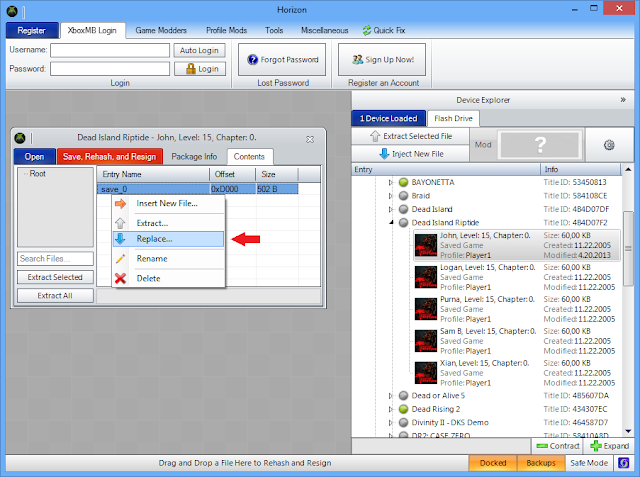Viewport: 640px width, 477px height.
Task: Click Inject New File button
Action: pyautogui.click(x=411, y=154)
